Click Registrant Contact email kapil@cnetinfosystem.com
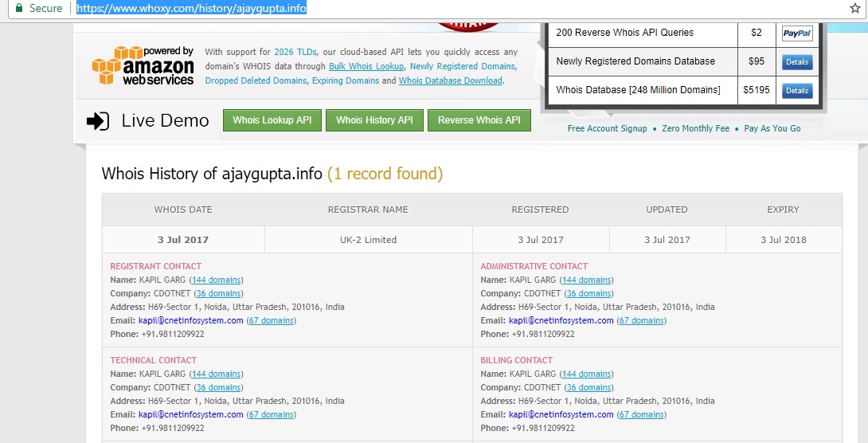This screenshot has width=868, height=443. pyautogui.click(x=191, y=320)
